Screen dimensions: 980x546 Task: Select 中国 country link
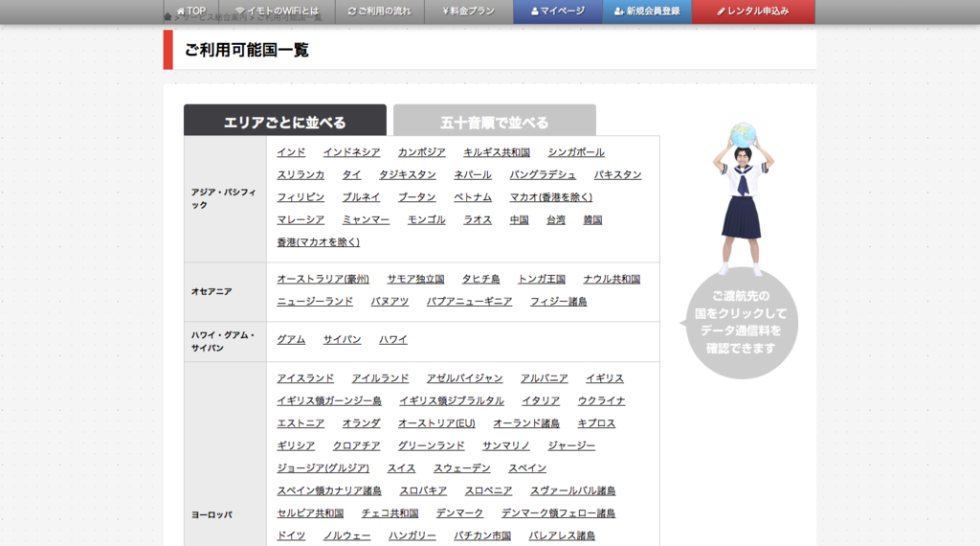pos(519,219)
